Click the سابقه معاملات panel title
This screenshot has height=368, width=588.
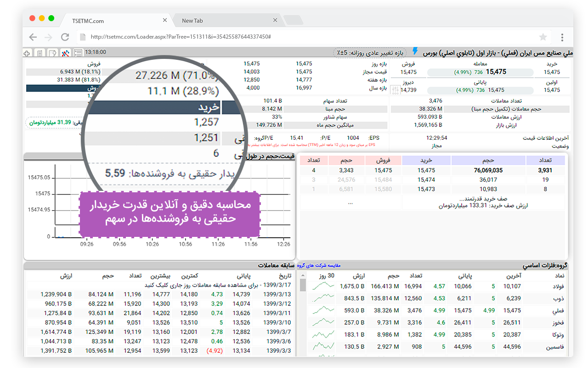click(x=276, y=266)
